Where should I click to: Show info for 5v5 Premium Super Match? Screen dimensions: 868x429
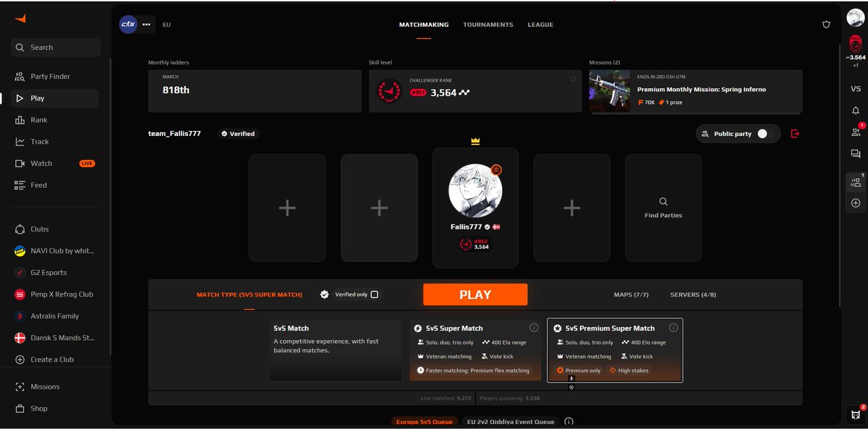[673, 328]
